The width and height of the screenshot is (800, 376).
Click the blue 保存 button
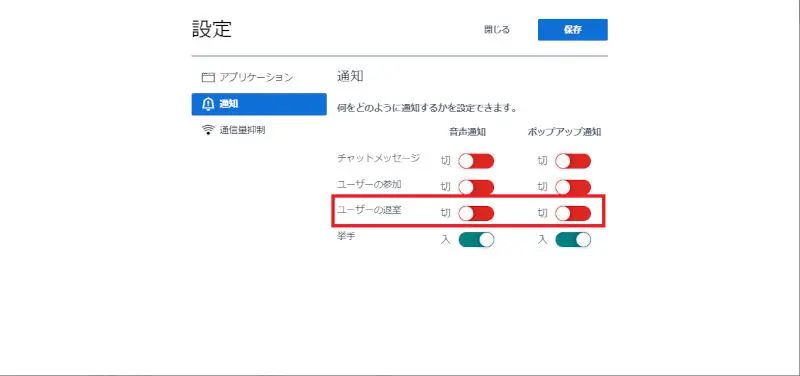click(x=572, y=30)
